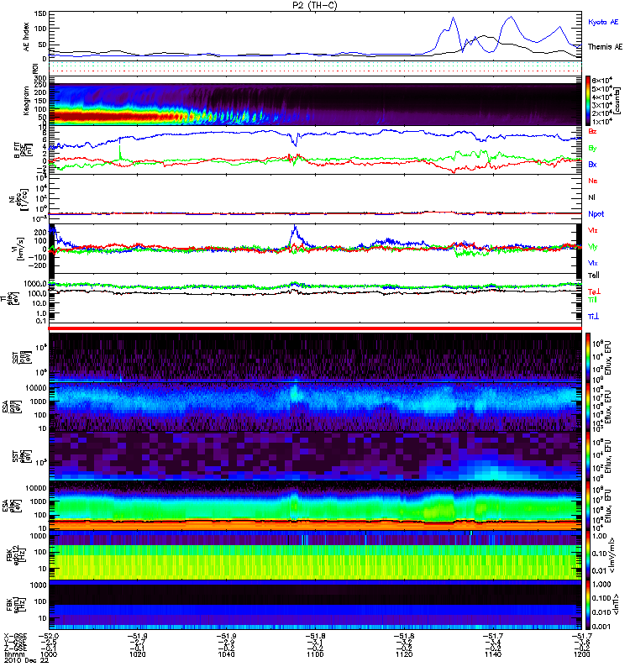Click the 1020 time tick label
The image size is (630, 672).
137,654
